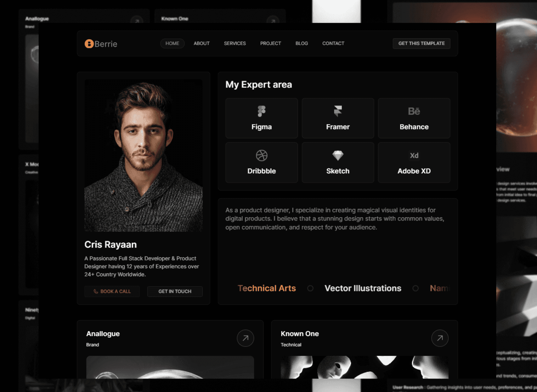Navigate to the Project page
The image size is (537, 392).
[x=271, y=43]
